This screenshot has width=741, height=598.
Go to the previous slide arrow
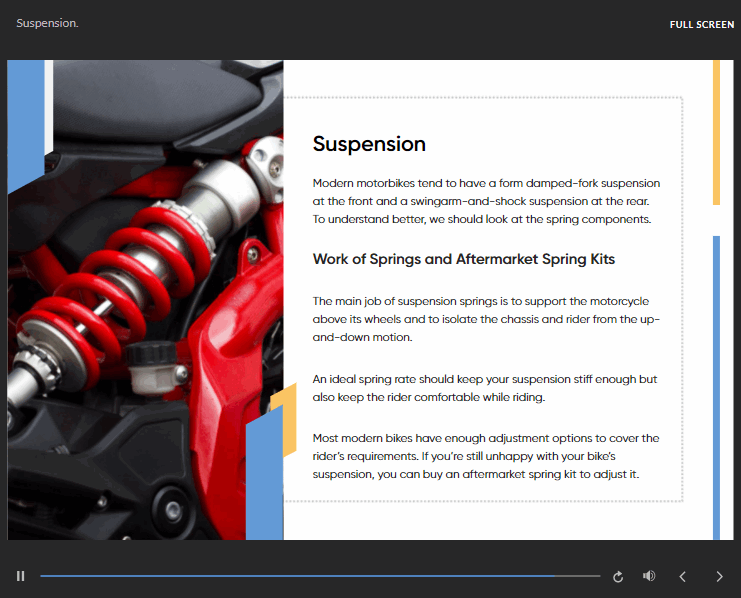coord(682,576)
